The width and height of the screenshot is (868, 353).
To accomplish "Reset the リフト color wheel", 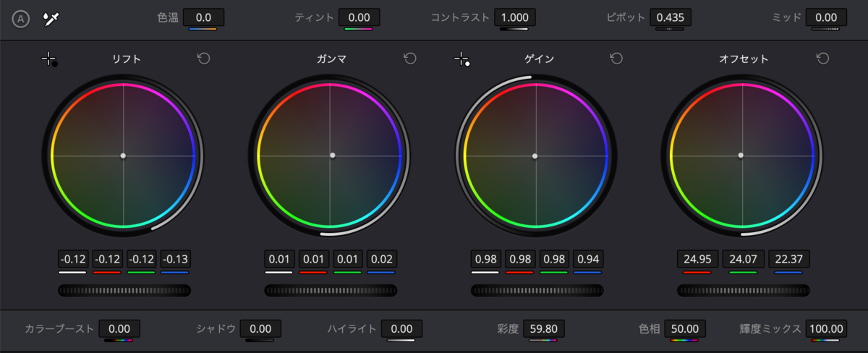I will tap(204, 59).
